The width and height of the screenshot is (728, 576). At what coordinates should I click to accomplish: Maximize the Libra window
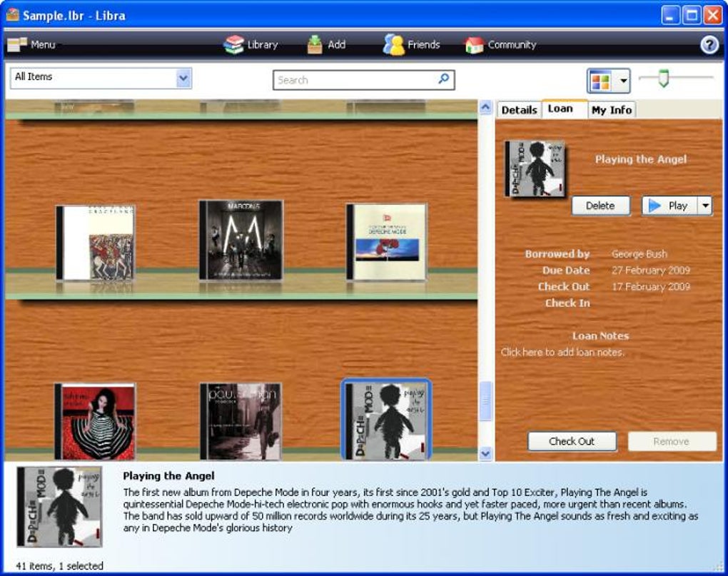click(692, 15)
